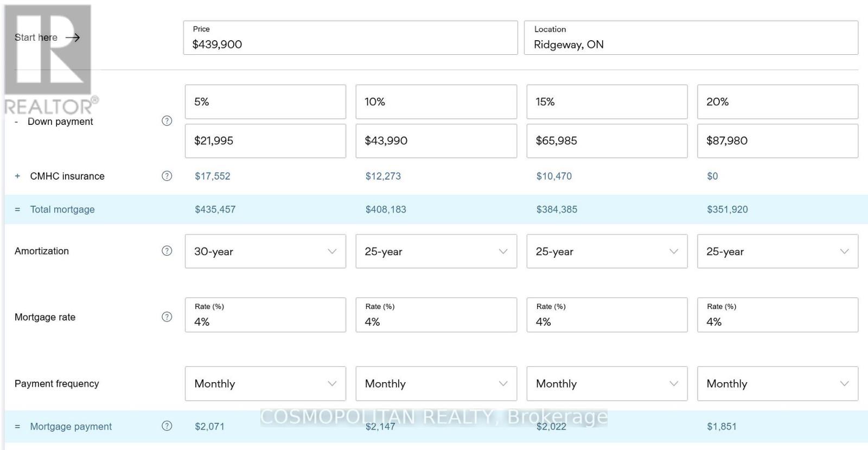Edit the mortgage rate field under 15%
The image size is (868, 450).
click(x=607, y=315)
